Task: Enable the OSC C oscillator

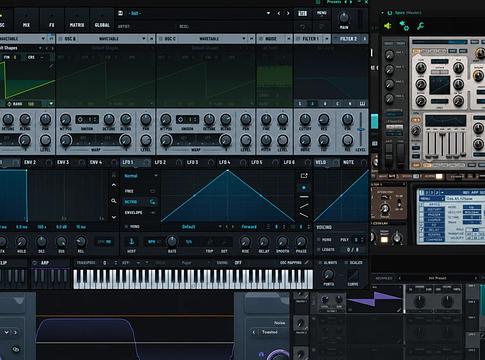Action: coord(161,39)
